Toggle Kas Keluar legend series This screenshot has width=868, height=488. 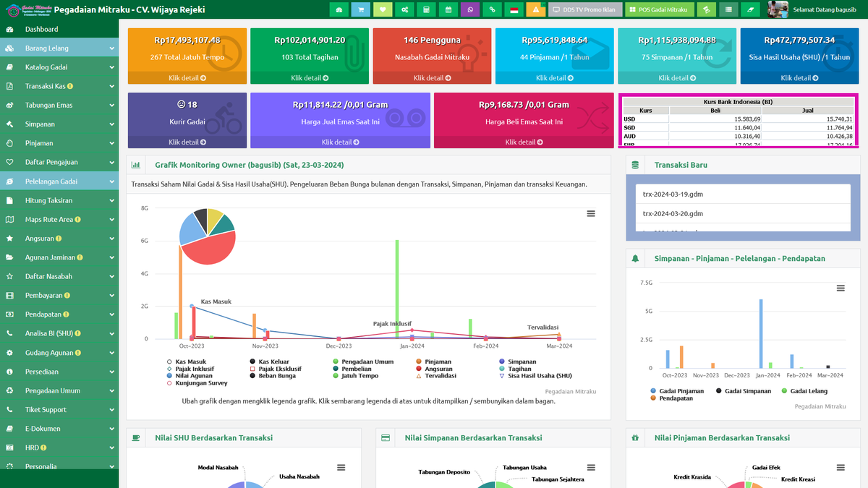pos(269,361)
